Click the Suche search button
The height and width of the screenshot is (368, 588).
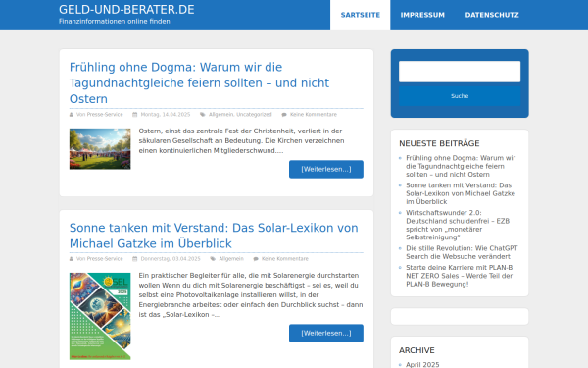point(460,96)
